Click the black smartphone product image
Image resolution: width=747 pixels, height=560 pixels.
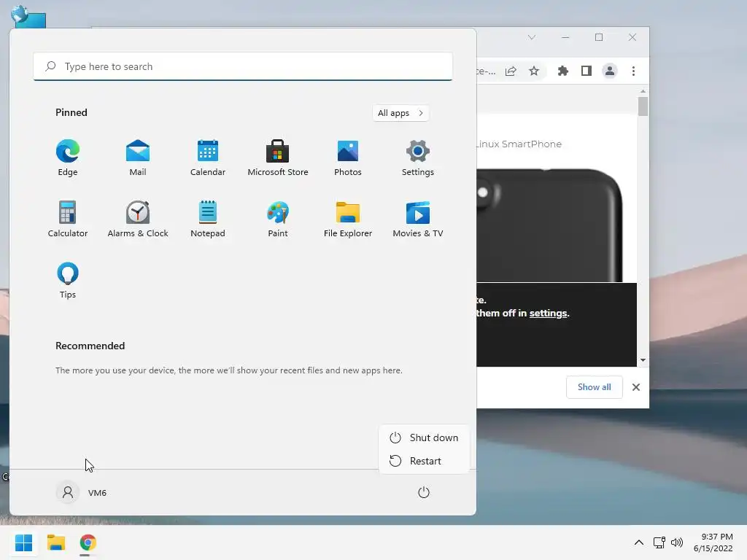[x=549, y=225]
